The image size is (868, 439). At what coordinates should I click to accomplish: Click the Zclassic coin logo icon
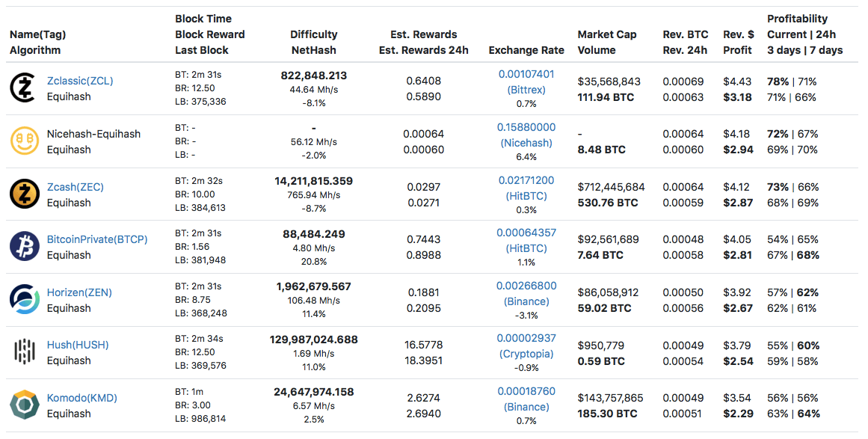pyautogui.click(x=24, y=88)
